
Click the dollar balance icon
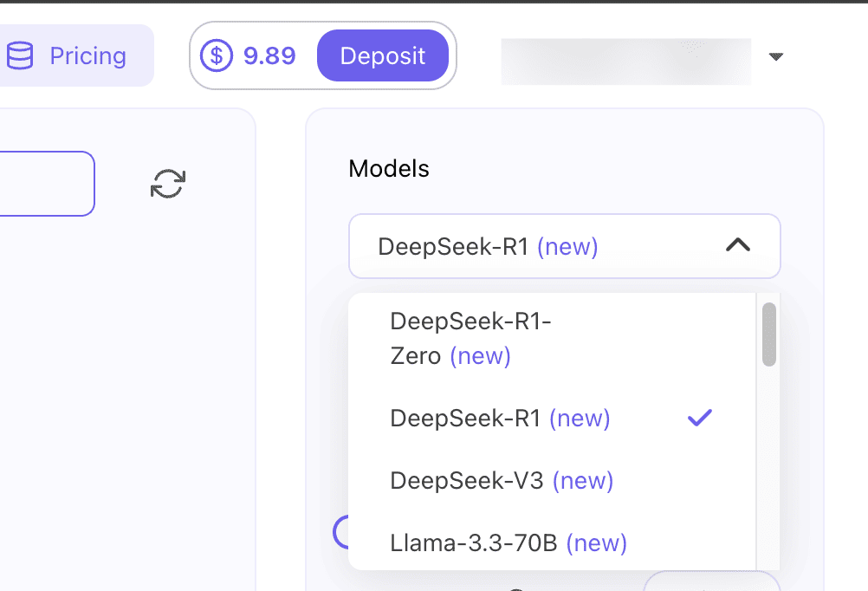(x=217, y=55)
